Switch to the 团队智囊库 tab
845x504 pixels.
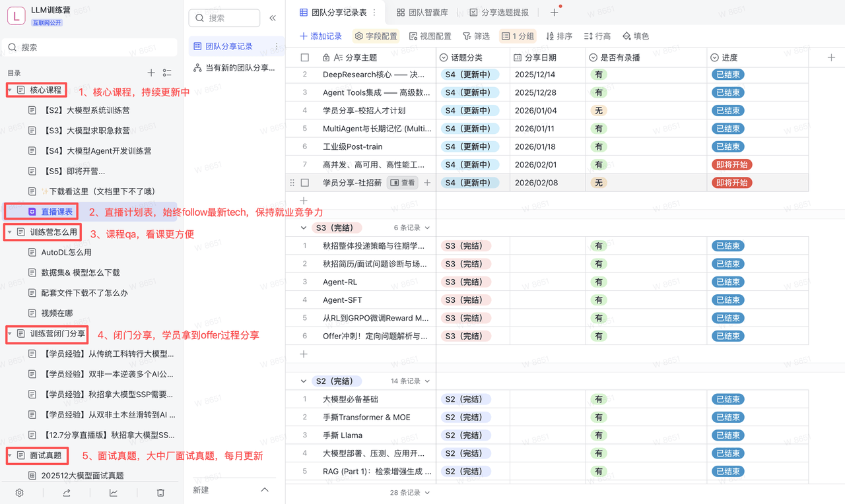(x=422, y=13)
